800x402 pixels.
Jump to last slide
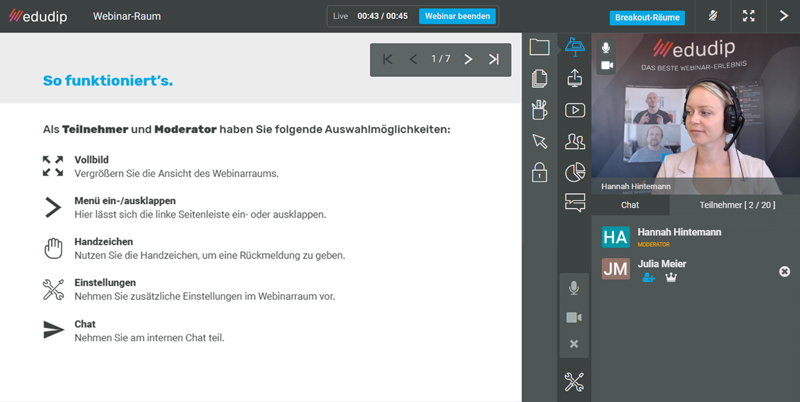coord(494,60)
